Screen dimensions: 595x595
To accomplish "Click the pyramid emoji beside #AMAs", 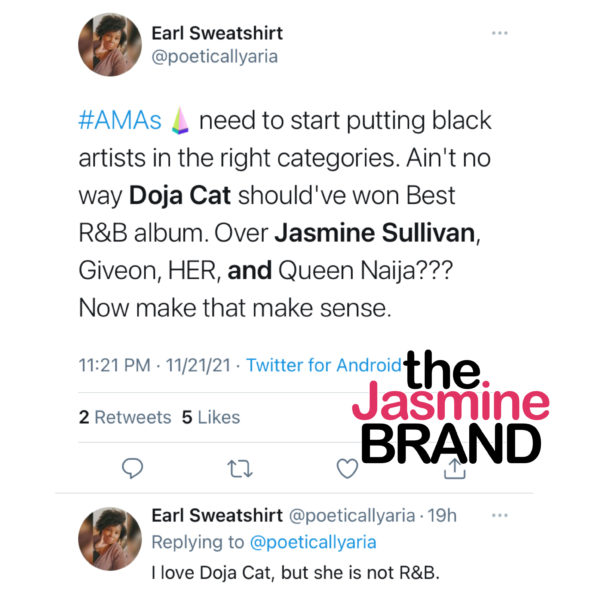I will [180, 121].
